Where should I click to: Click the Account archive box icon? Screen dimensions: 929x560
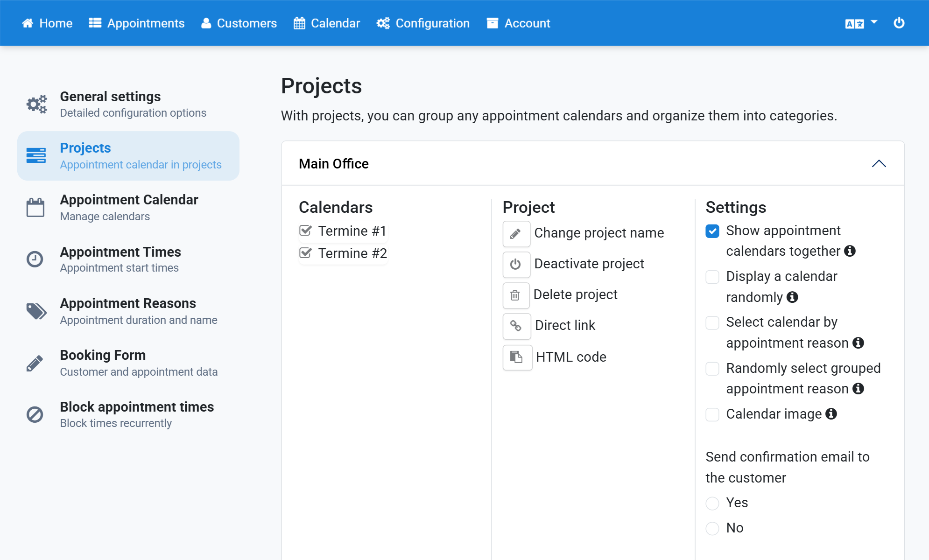493,23
